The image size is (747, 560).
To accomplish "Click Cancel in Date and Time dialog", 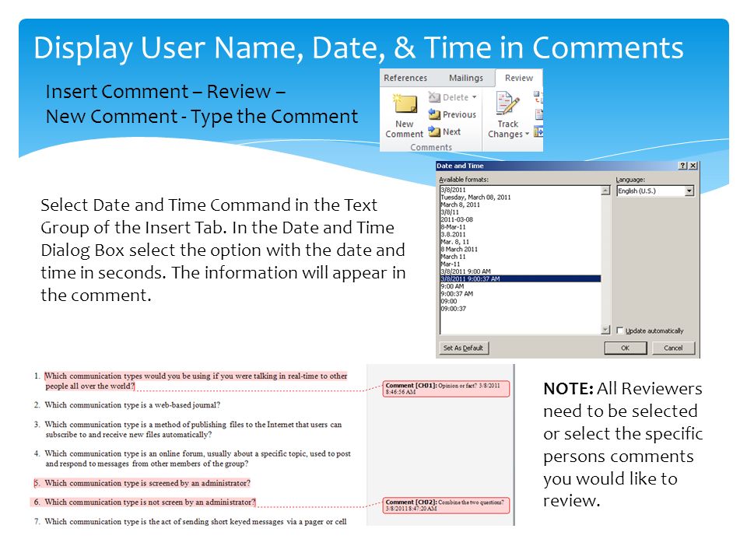I will [x=673, y=348].
